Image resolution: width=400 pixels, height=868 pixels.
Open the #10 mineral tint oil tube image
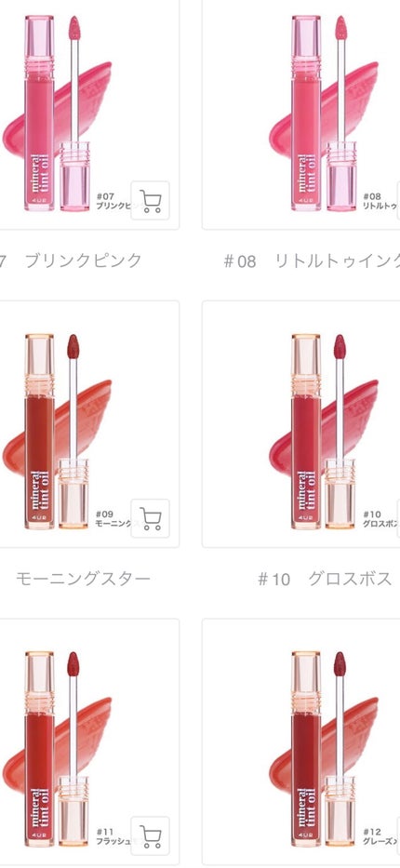point(306,431)
